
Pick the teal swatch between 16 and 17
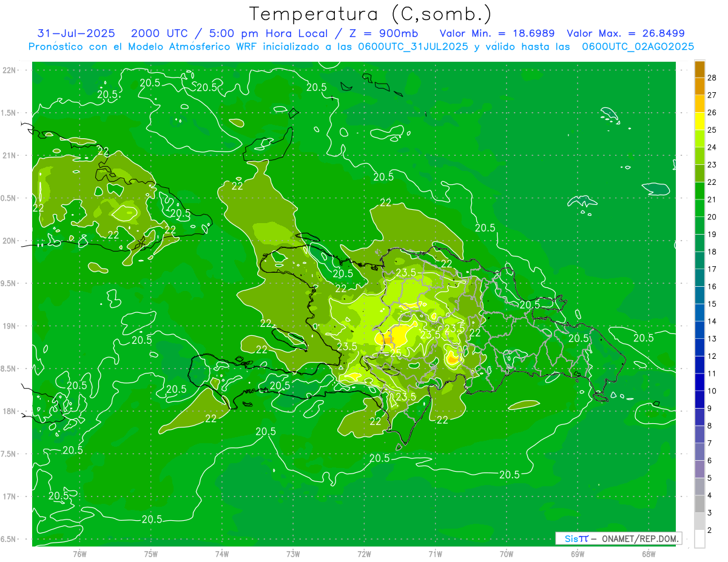coord(700,278)
